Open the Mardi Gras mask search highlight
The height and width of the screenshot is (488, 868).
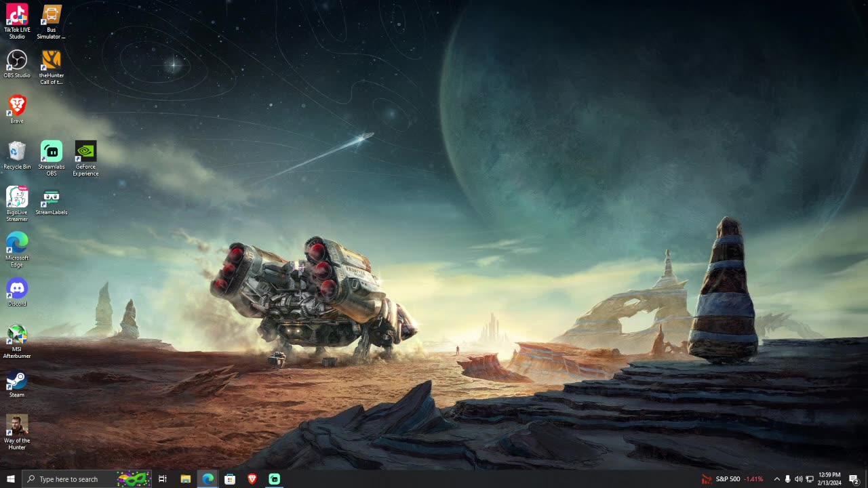pyautogui.click(x=133, y=479)
